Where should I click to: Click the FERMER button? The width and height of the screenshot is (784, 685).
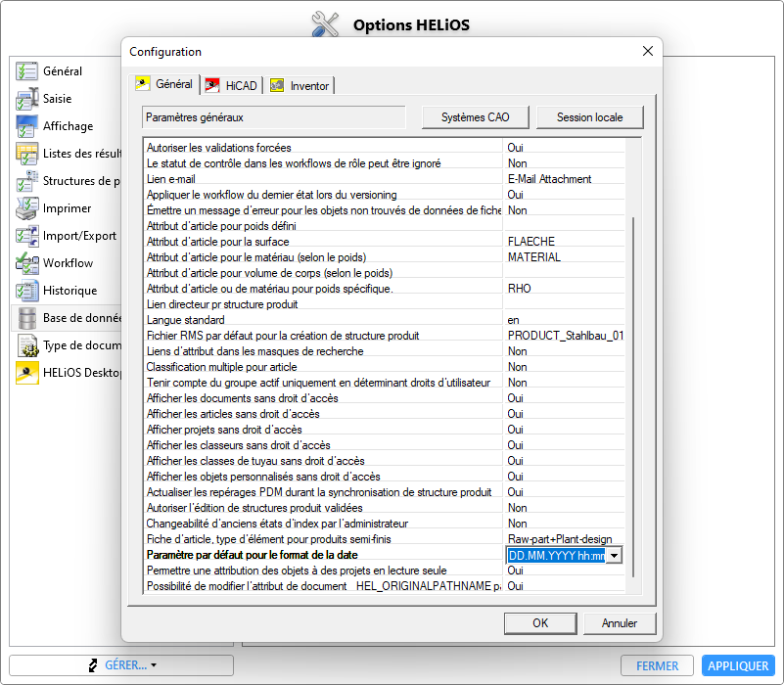[x=657, y=665]
